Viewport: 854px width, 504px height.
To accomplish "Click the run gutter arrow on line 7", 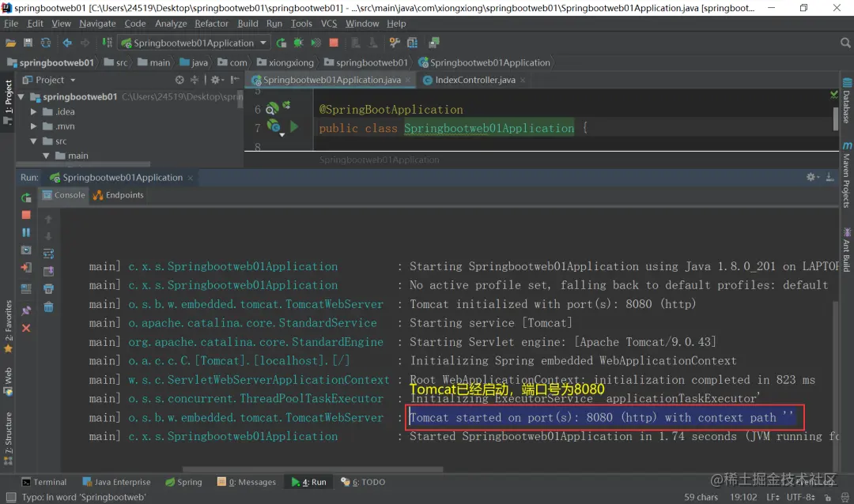I will coord(294,127).
